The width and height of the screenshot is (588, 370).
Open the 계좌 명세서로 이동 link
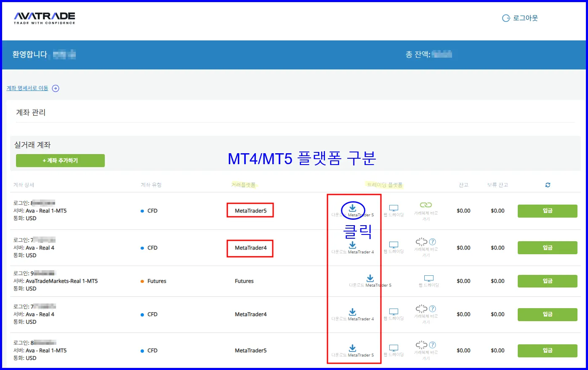pos(27,88)
